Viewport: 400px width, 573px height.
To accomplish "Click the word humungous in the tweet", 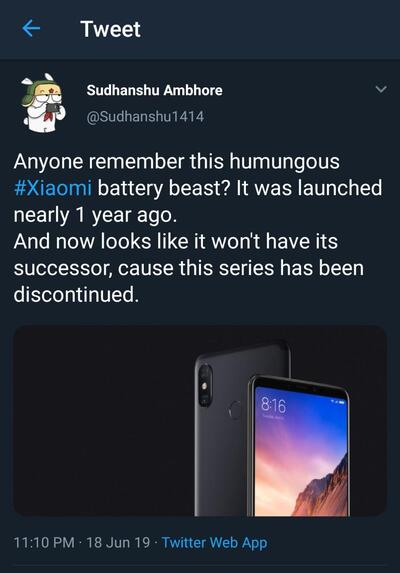I will click(x=285, y=162).
